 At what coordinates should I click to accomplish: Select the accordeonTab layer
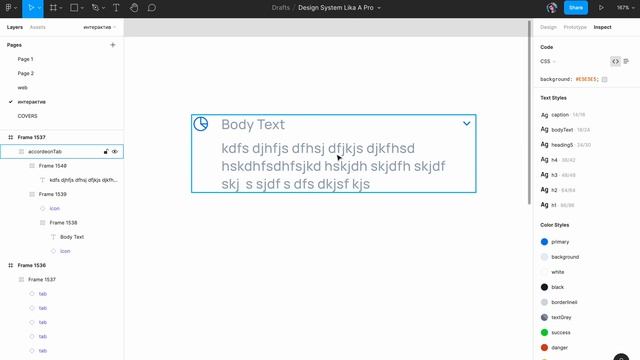point(62,151)
